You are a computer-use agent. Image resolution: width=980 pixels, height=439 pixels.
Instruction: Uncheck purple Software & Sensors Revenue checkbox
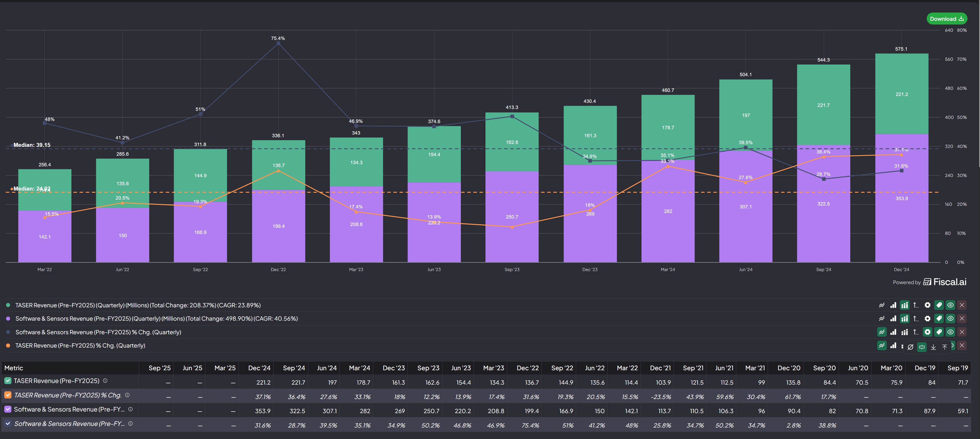tap(8, 409)
